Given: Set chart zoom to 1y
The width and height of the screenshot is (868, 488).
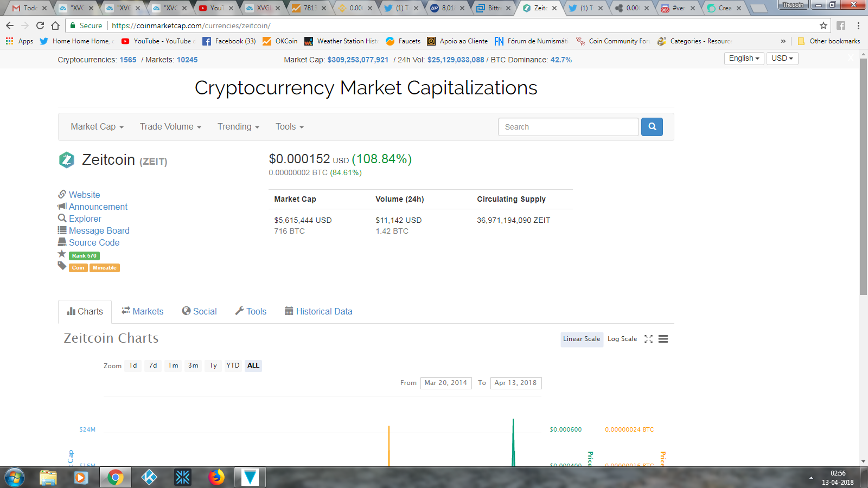Looking at the screenshot, I should (213, 365).
